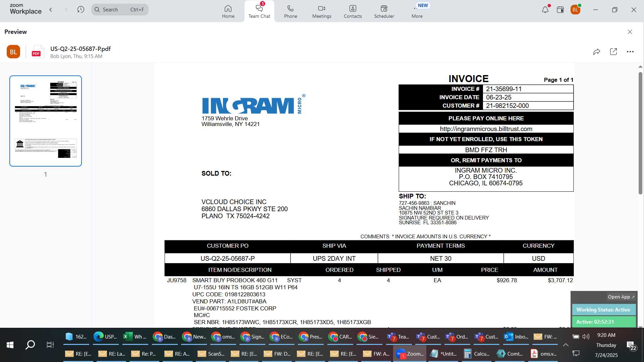Click the amount $3,707.12
This screenshot has width=644, height=362.
click(560, 280)
